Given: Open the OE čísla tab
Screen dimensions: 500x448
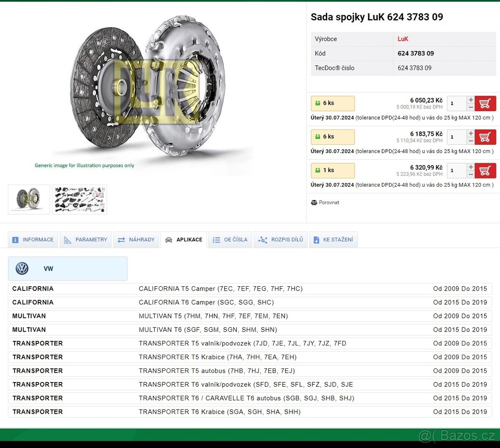Looking at the screenshot, I should 230,240.
